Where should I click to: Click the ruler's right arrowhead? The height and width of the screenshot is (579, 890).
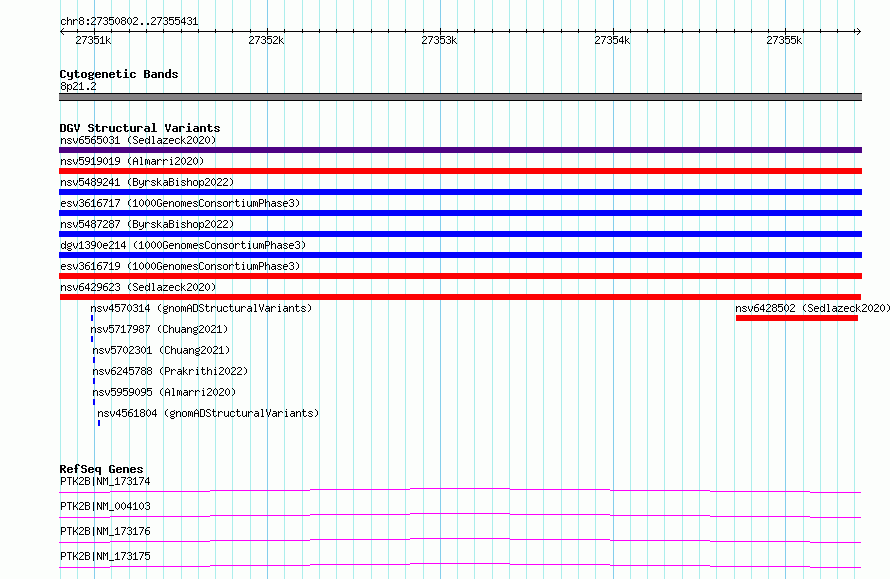click(x=858, y=32)
